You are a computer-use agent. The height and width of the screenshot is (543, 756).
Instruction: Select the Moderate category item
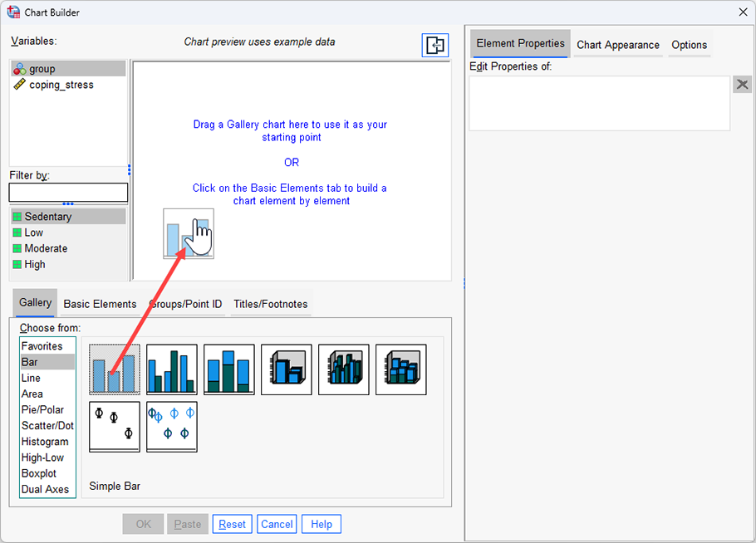pyautogui.click(x=46, y=247)
